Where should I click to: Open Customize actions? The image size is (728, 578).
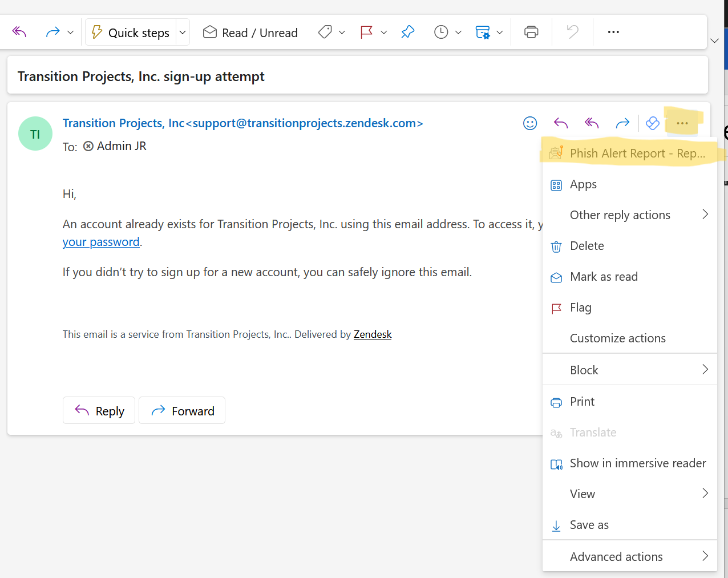(630, 338)
